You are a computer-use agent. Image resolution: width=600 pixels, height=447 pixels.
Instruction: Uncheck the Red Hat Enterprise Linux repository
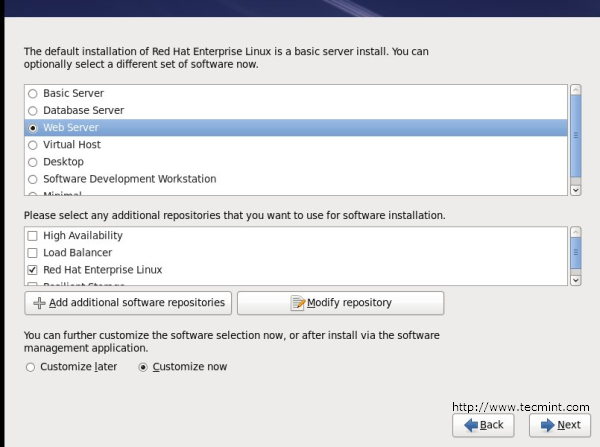pyautogui.click(x=33, y=270)
